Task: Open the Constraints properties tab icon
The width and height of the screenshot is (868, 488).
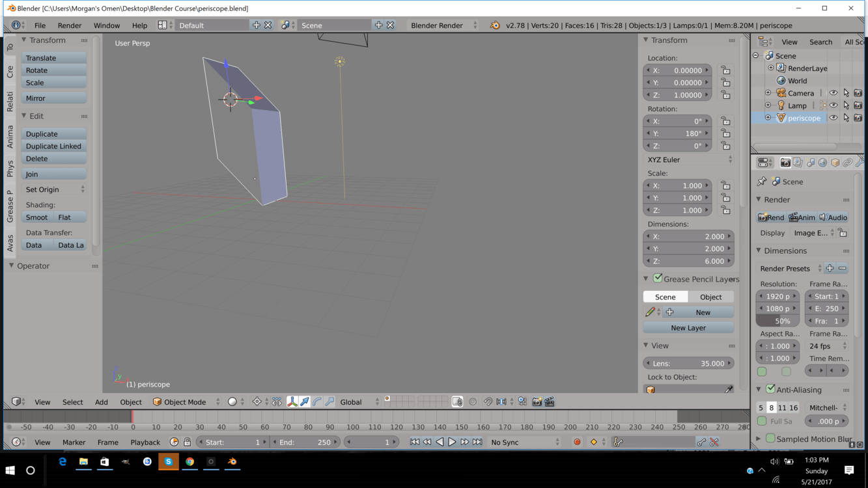Action: coord(848,163)
